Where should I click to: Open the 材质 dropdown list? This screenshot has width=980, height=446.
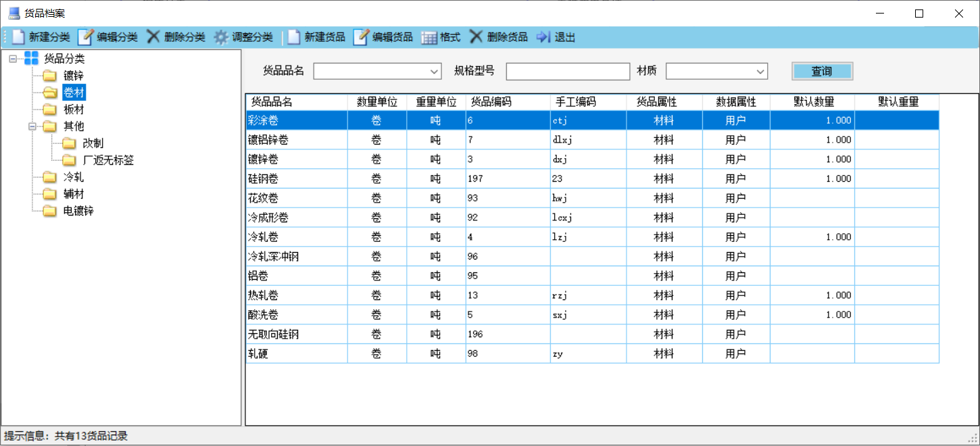click(x=760, y=71)
